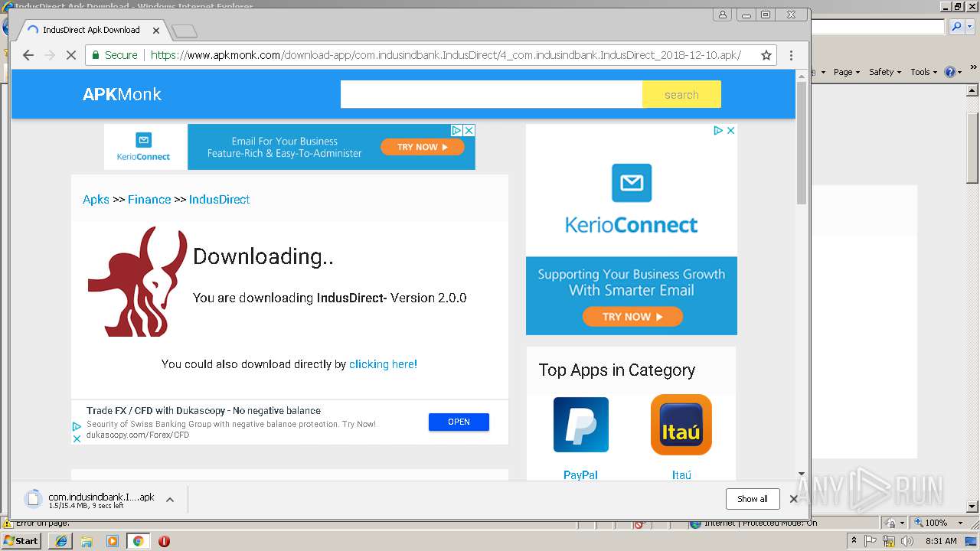Show hidden system tray icons
Screen dimensions: 980x551
(854, 540)
